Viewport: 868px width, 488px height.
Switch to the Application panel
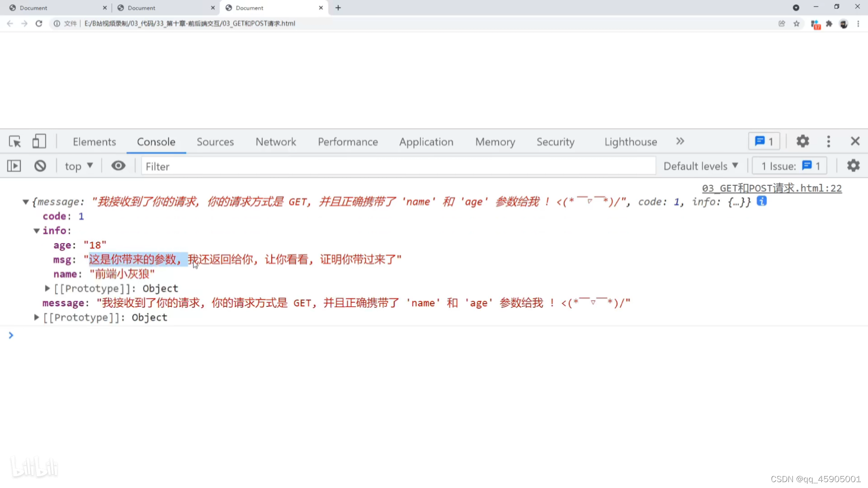(426, 141)
